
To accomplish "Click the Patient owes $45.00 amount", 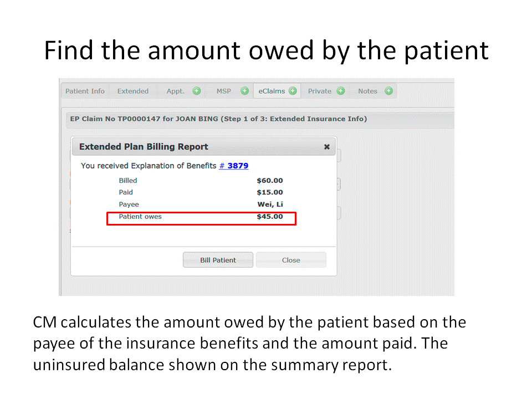I will (270, 217).
